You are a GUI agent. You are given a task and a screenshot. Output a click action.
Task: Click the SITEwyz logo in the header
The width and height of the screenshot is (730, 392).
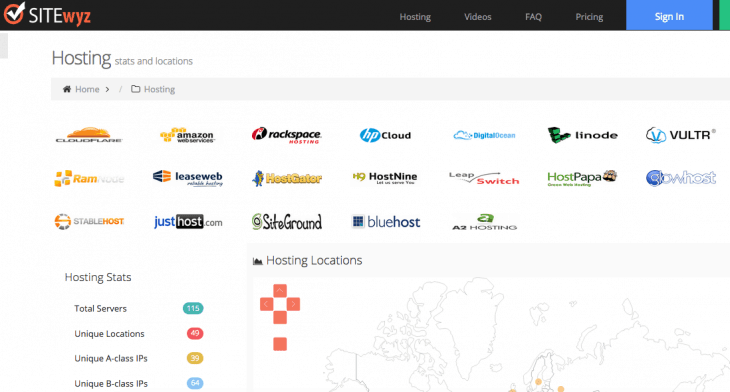pos(47,14)
